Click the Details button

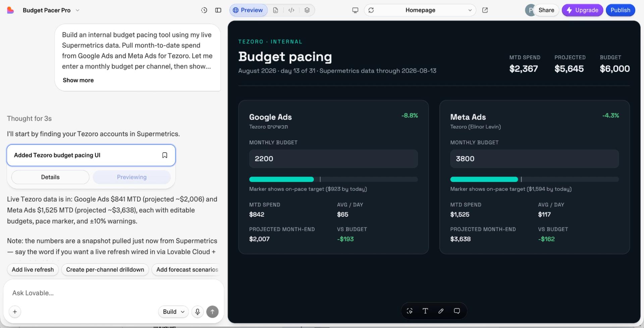click(x=50, y=177)
